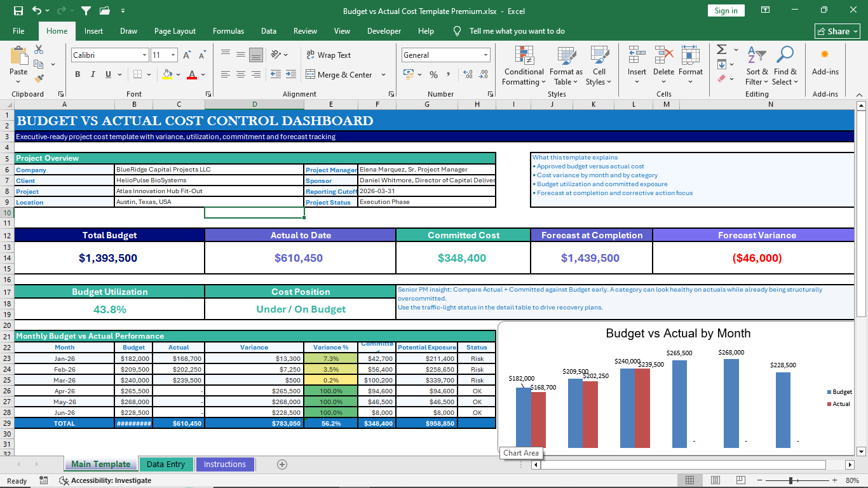This screenshot has height=488, width=868.
Task: Add a new sheet with the plus button
Action: 282,464
